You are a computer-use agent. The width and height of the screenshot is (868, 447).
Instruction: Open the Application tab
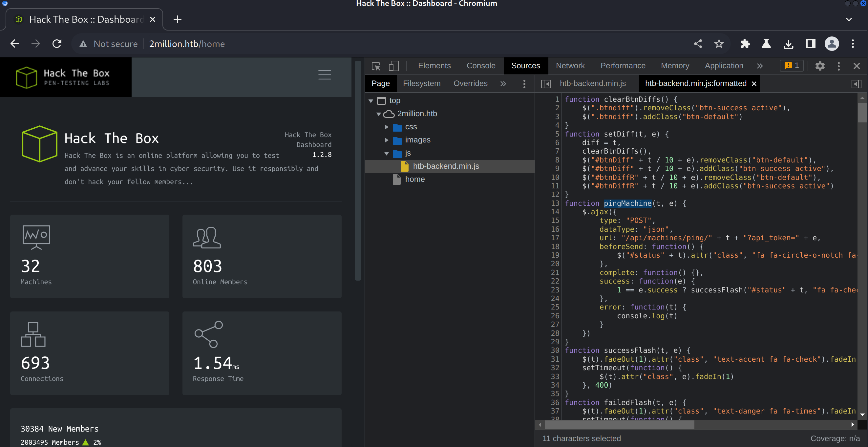click(724, 66)
